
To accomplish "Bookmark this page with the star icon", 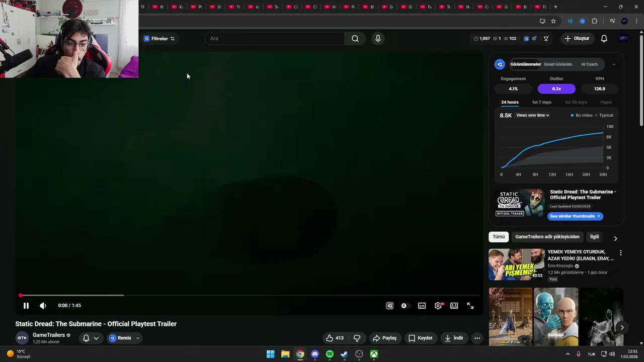I will point(553,21).
